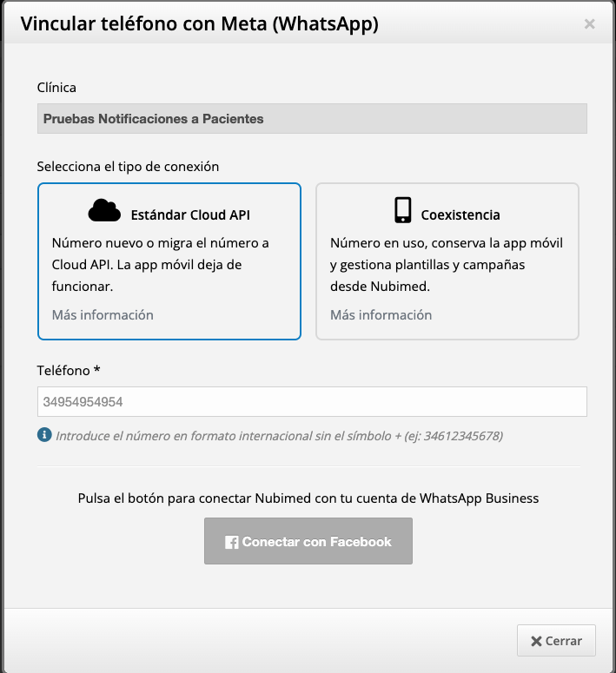
Task: Click the Facebook logo icon on connect button
Action: (231, 542)
